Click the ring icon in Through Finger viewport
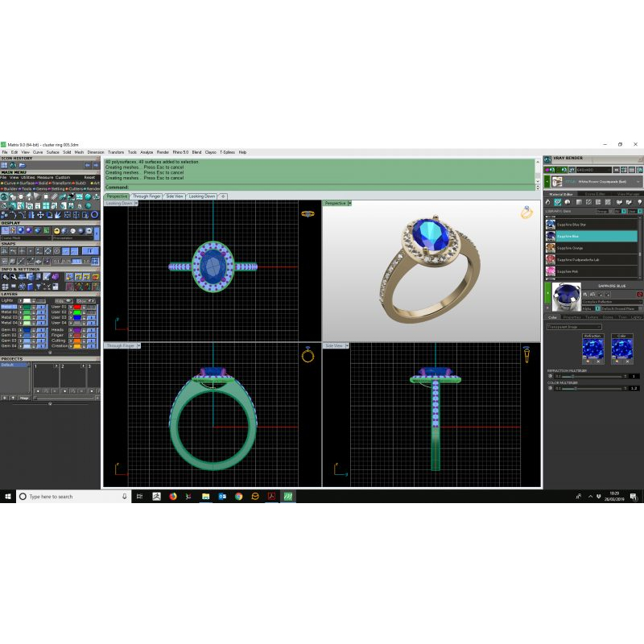Screen dimensions: 644x644 [x=308, y=355]
